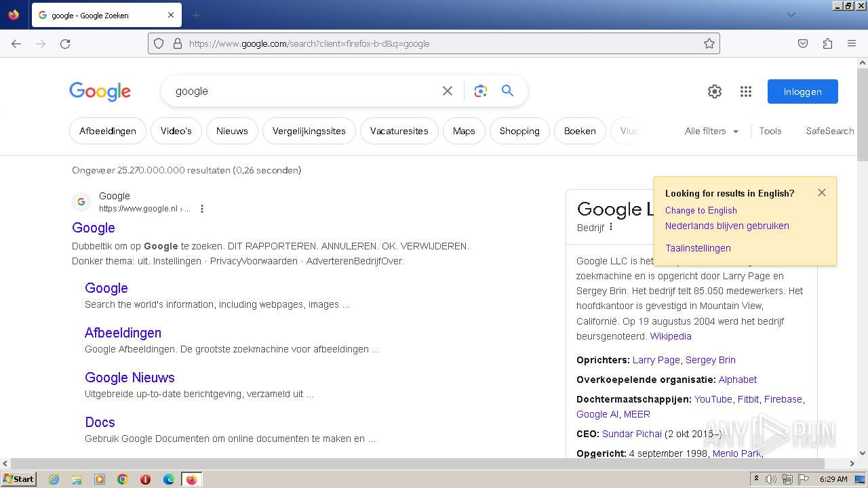Click the Google logo
The height and width of the screenshot is (488, 868).
point(100,91)
